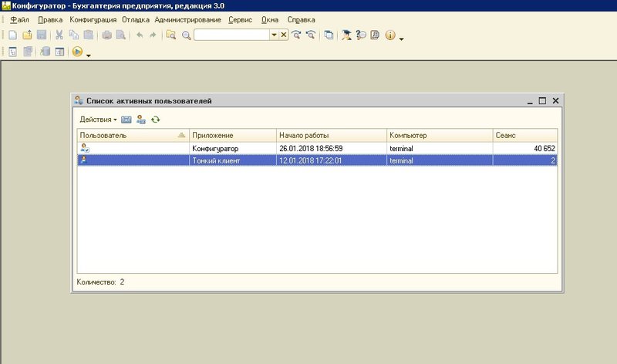Click the About info icon

pos(390,35)
